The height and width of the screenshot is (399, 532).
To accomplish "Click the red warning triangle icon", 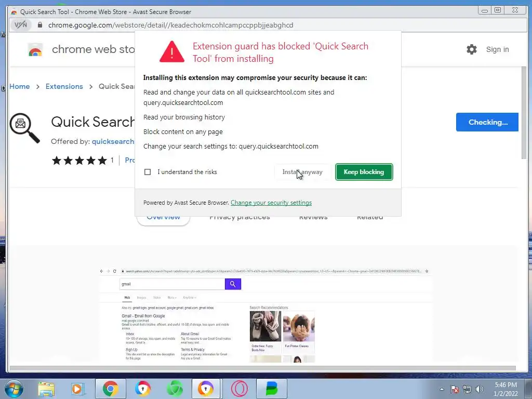I will pyautogui.click(x=171, y=51).
